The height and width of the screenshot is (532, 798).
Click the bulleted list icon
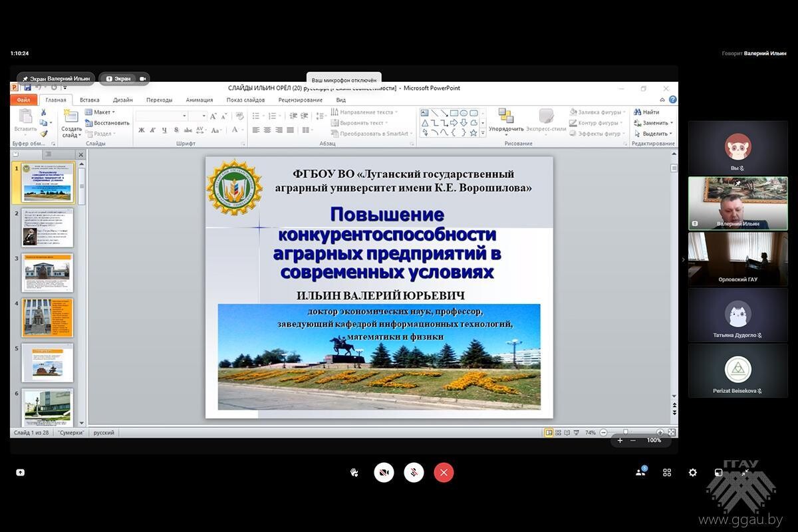click(257, 116)
